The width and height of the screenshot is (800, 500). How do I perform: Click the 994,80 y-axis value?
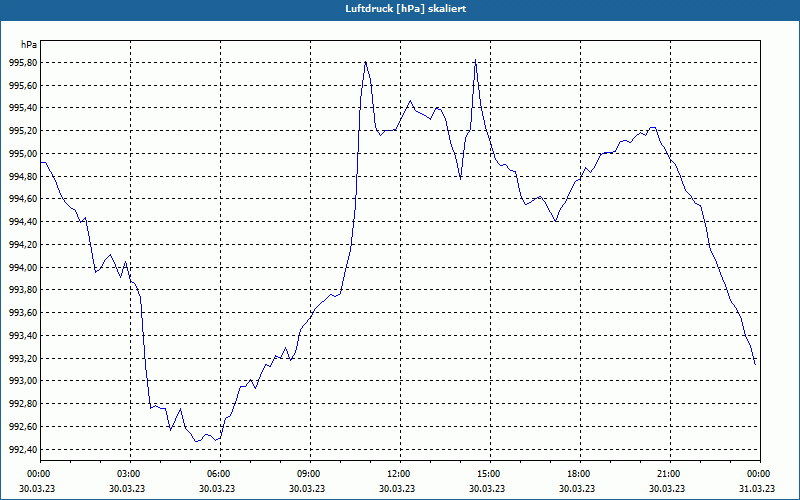point(23,177)
